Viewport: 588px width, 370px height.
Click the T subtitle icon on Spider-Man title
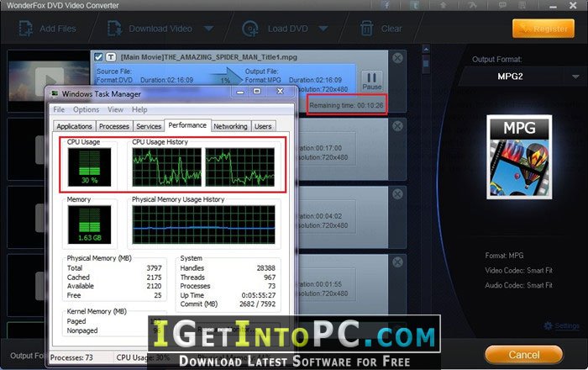(x=111, y=57)
